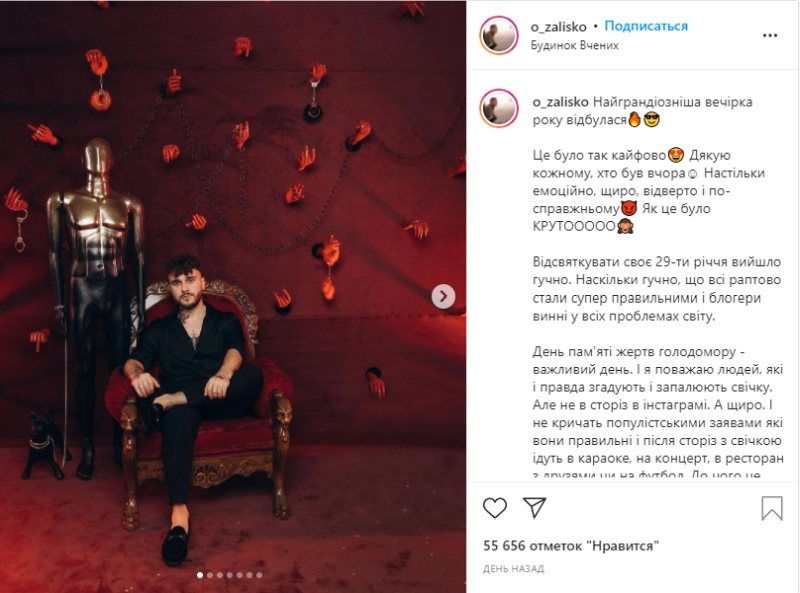Open o_zalisko avatar in post header
This screenshot has height=593, width=800.
[x=498, y=35]
